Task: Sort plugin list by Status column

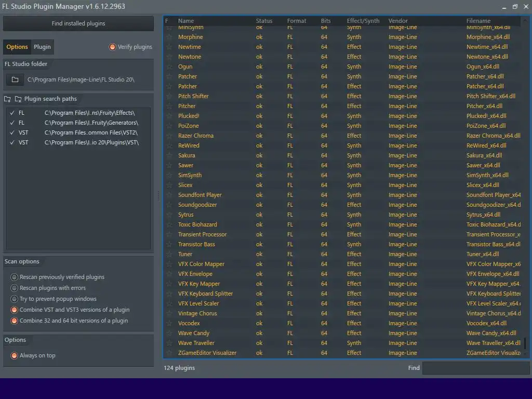Action: (x=264, y=21)
